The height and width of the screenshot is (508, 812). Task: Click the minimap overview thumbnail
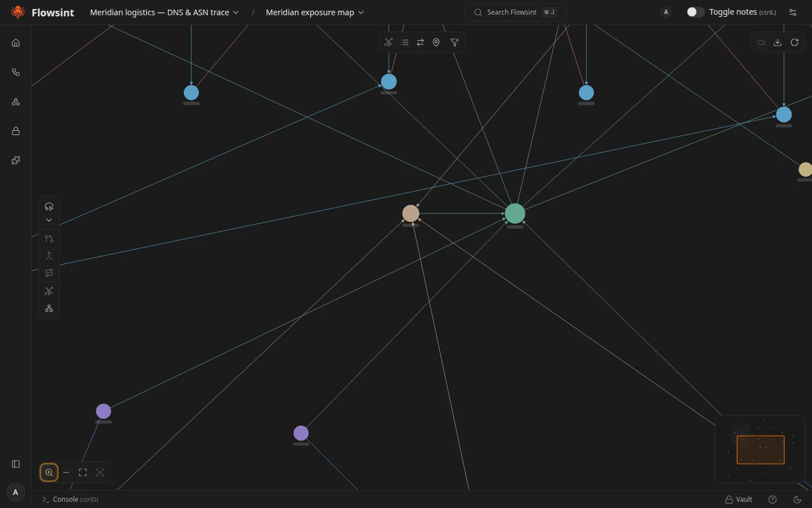tap(760, 449)
